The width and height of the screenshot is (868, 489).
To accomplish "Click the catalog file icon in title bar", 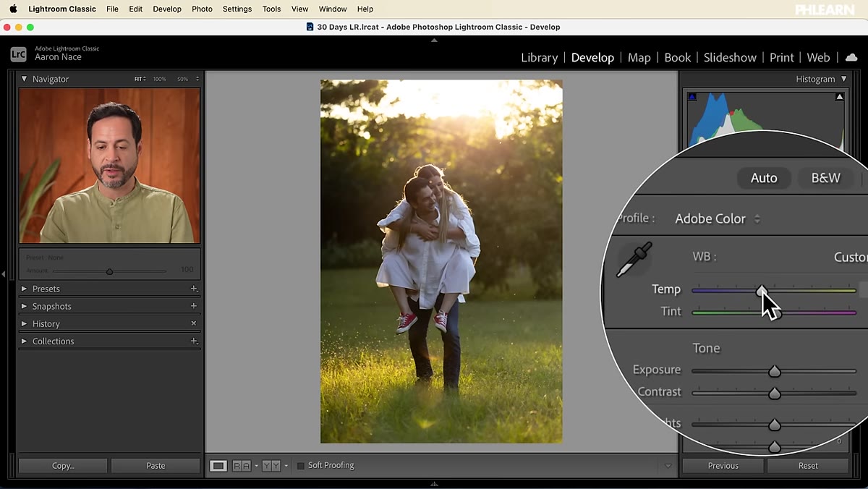I will point(310,27).
